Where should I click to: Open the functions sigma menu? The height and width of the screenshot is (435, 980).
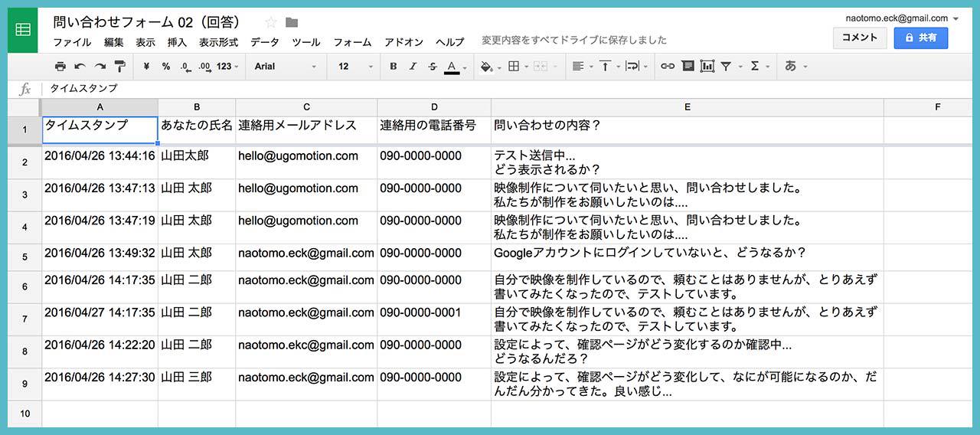click(x=755, y=67)
